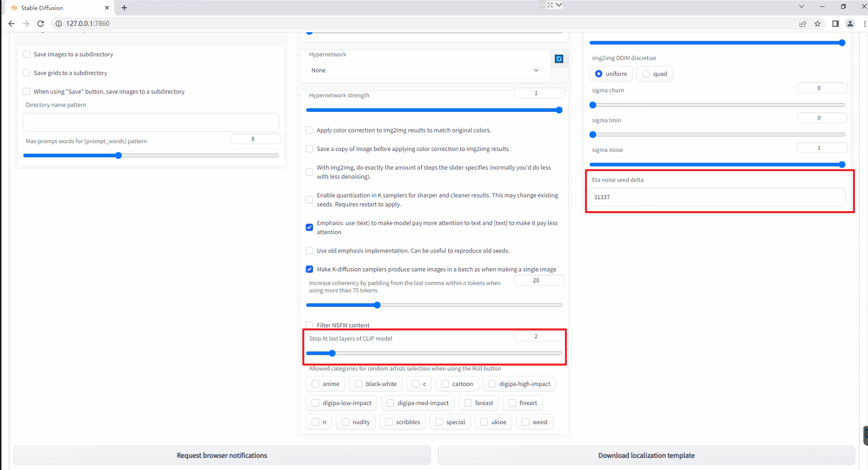Open the browser profile icon
The width and height of the screenshot is (868, 470).
pos(850,23)
